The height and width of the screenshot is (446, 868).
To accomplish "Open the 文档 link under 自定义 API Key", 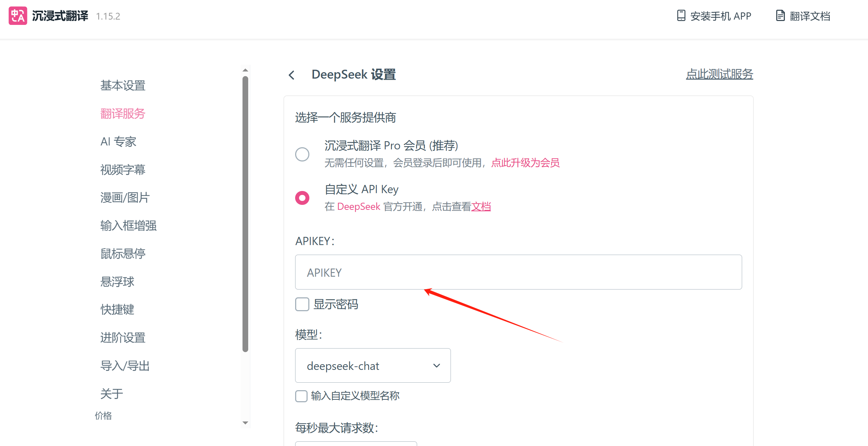I will tap(481, 207).
